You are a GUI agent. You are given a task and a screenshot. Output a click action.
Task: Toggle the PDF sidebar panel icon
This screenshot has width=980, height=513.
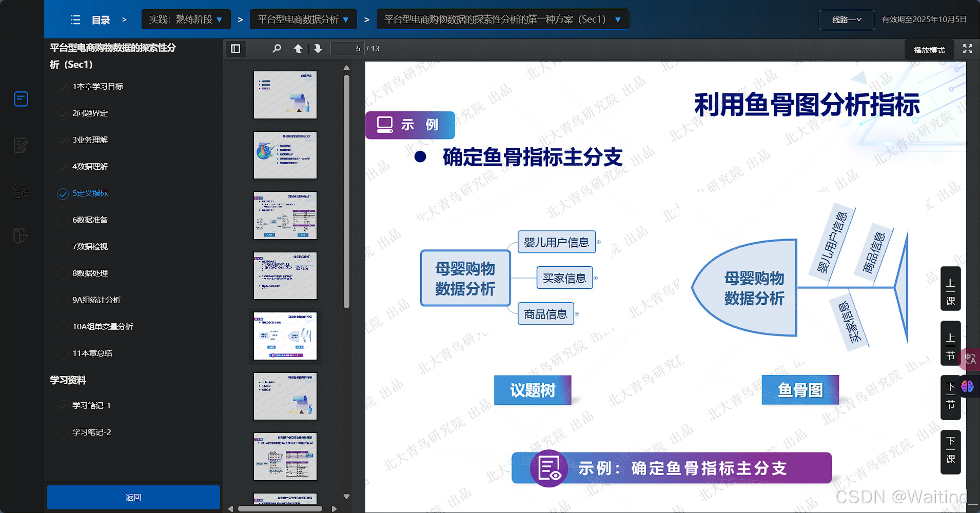point(236,49)
